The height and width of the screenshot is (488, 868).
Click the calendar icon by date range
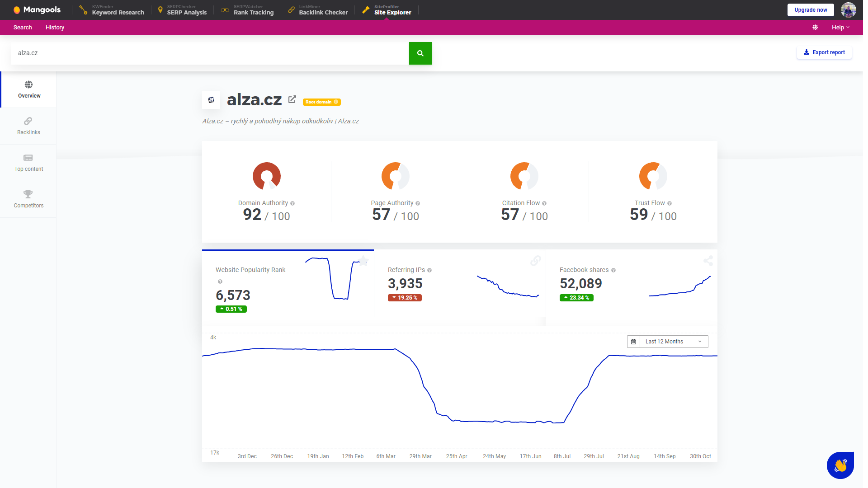coord(633,342)
